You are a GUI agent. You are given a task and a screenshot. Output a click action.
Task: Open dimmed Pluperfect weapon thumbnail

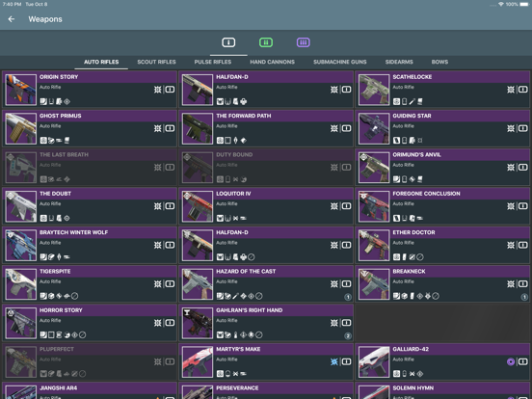pyautogui.click(x=20, y=361)
